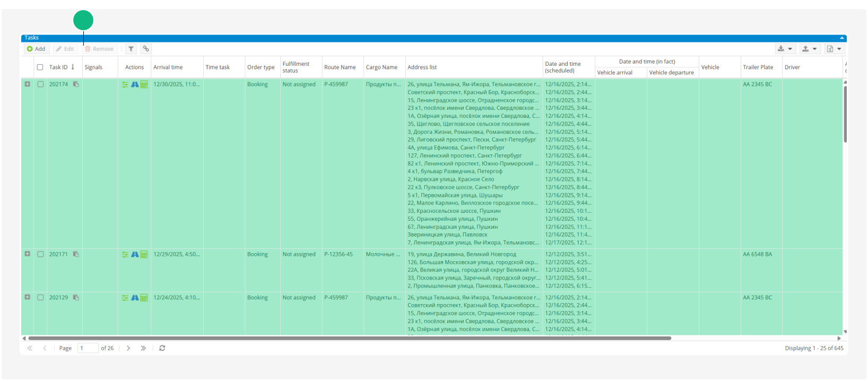
Task: Select the checkbox for task 202174
Action: pyautogui.click(x=40, y=84)
